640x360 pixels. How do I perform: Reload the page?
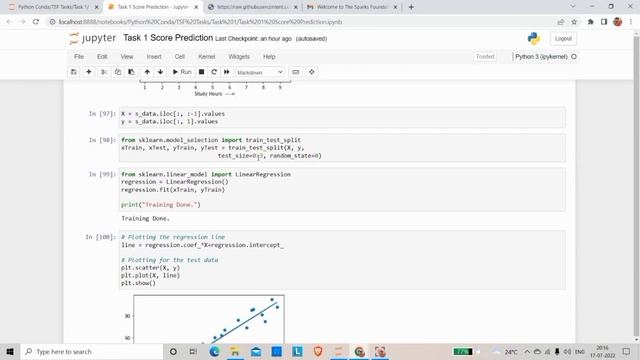pyautogui.click(x=36, y=22)
